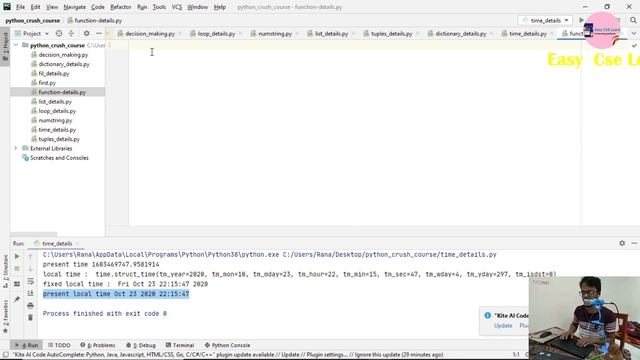Collapse the python_crush_course root folder
640x360 pixels.
point(16,45)
